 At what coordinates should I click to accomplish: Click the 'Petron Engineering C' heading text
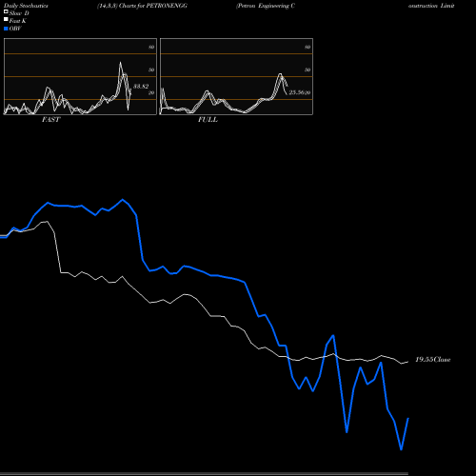(266, 6)
